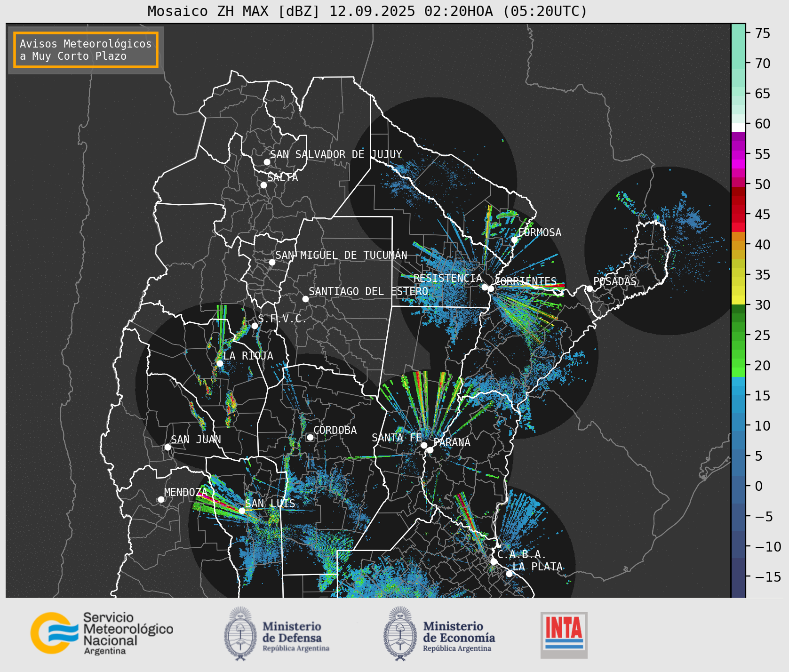
Task: Click the POSADAS city marker
Action: coord(590,288)
